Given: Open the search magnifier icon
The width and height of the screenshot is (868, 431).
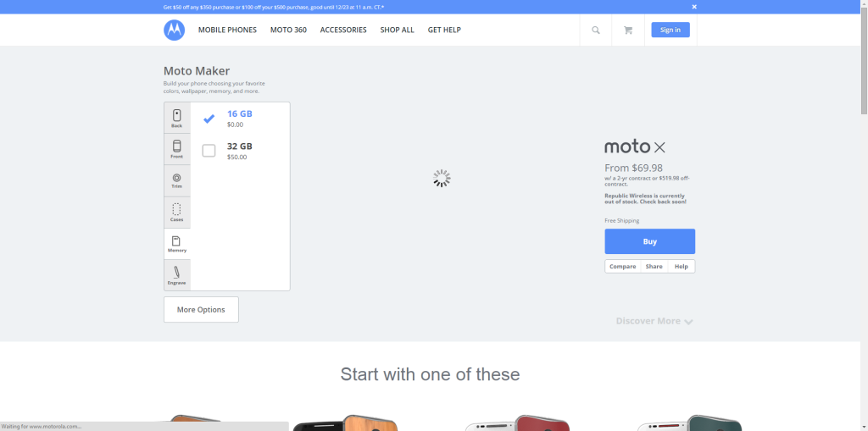Looking at the screenshot, I should tap(596, 30).
